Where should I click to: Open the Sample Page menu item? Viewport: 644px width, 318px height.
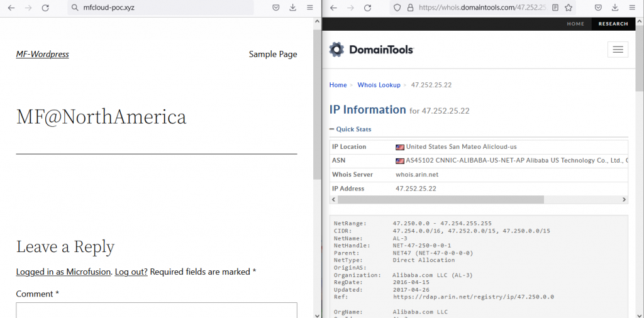(x=273, y=54)
